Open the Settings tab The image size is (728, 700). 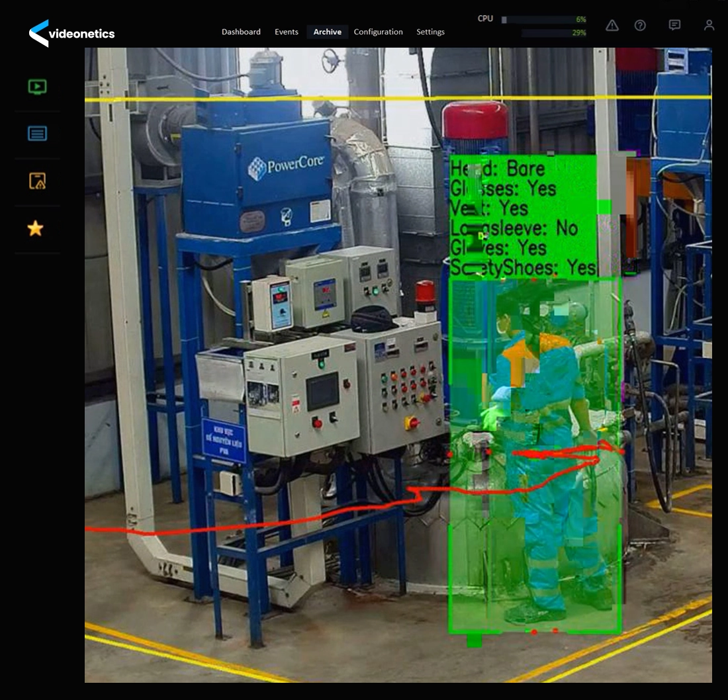pyautogui.click(x=430, y=32)
